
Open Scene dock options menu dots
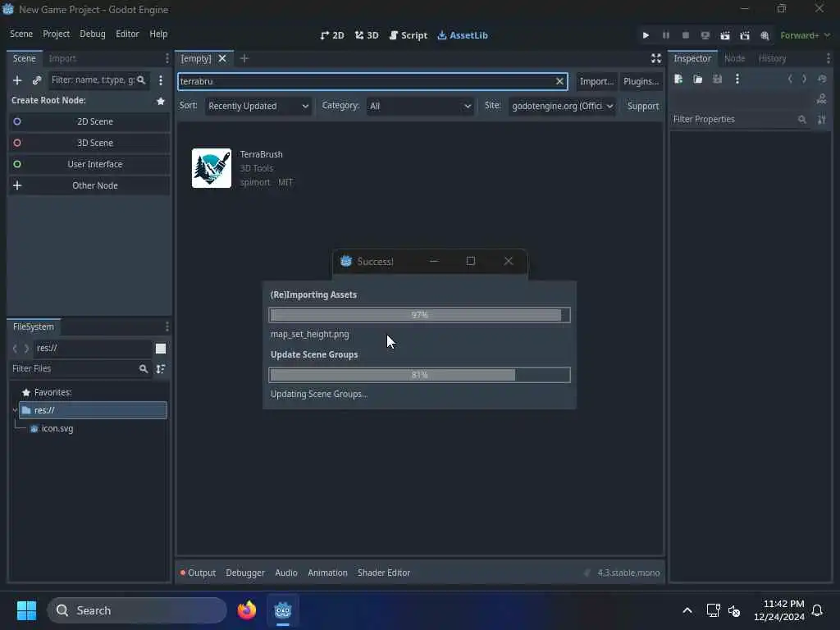point(167,58)
